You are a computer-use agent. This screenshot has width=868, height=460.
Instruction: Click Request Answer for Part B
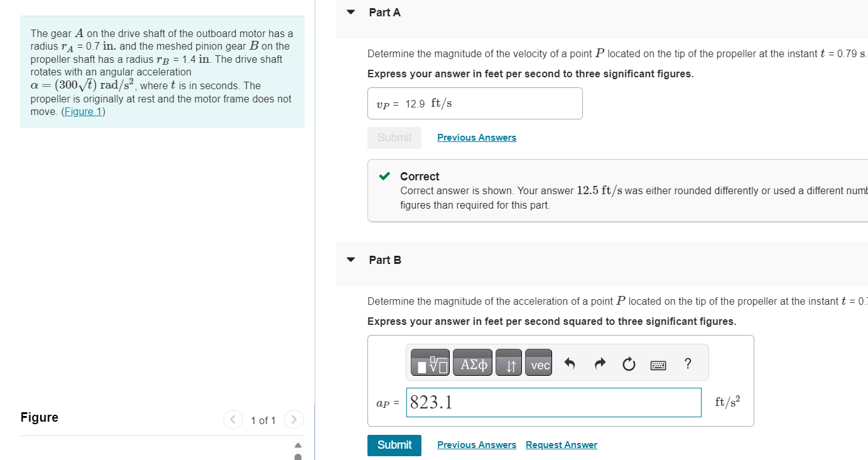coord(561,444)
